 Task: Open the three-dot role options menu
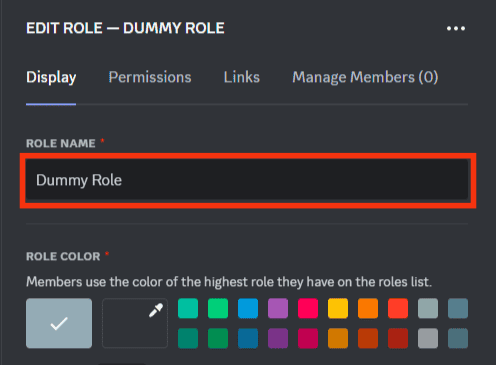(x=456, y=29)
